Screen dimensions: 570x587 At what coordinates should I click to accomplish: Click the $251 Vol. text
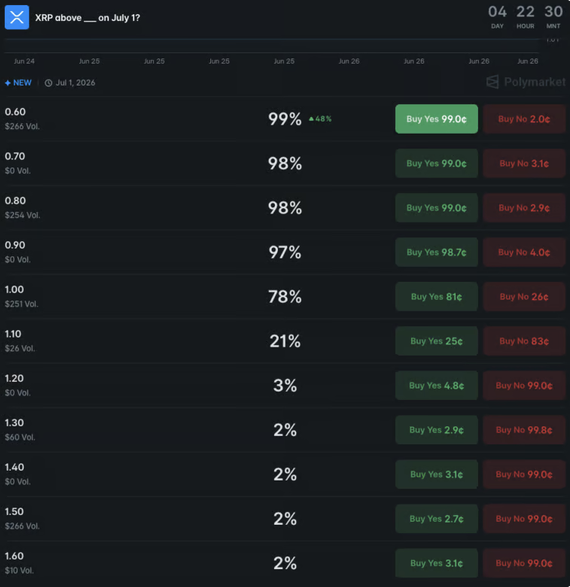tap(22, 304)
